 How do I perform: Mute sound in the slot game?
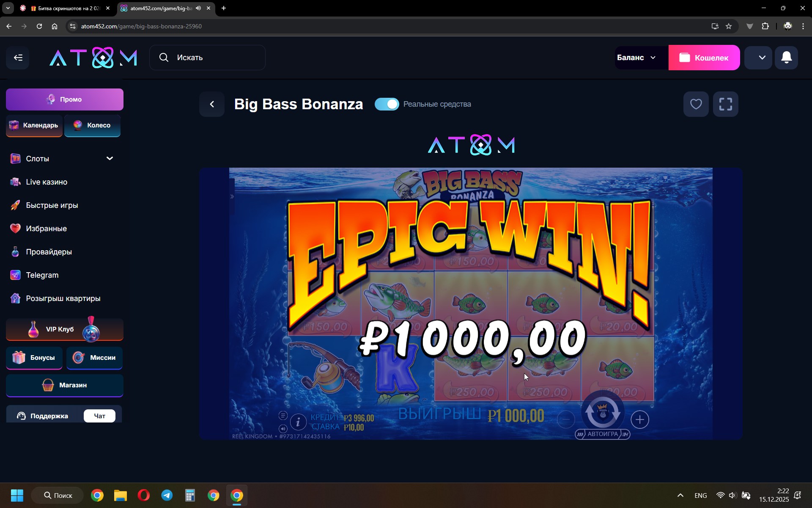[283, 428]
